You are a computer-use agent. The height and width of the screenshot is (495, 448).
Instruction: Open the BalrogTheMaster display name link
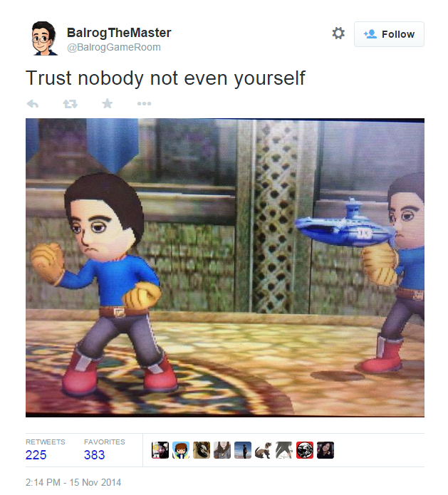point(119,33)
